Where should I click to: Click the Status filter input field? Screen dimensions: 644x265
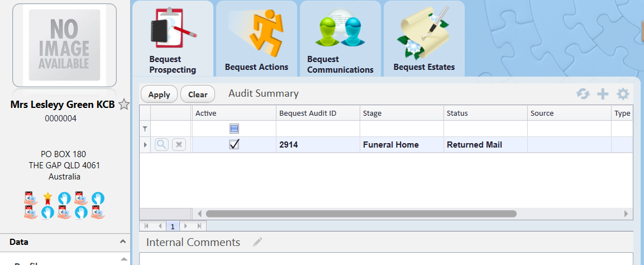[x=485, y=129]
